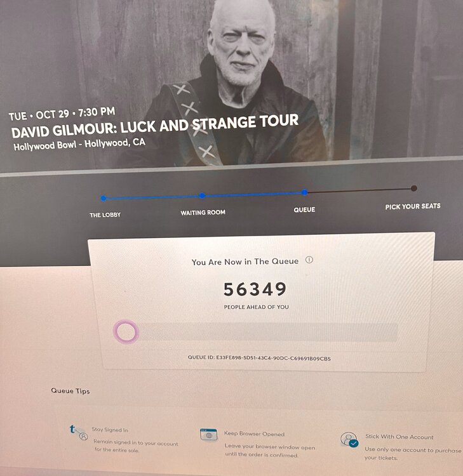Click the THE LOBBY label

click(105, 215)
